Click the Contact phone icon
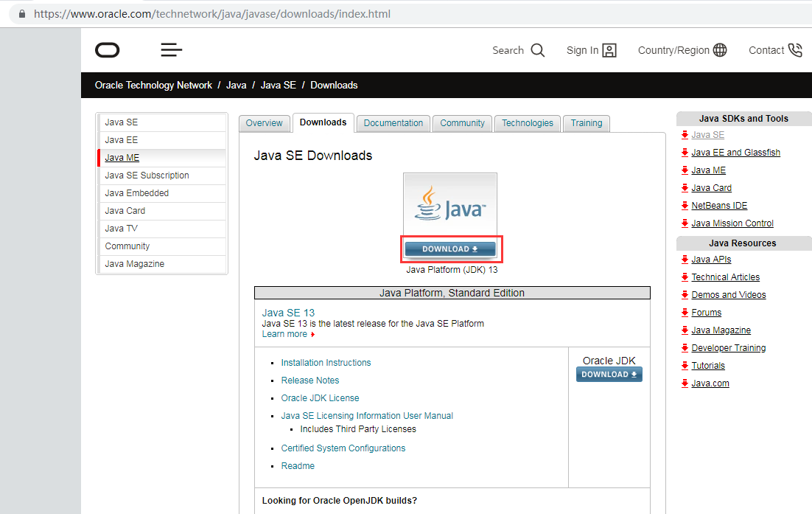The image size is (812, 514). point(795,49)
